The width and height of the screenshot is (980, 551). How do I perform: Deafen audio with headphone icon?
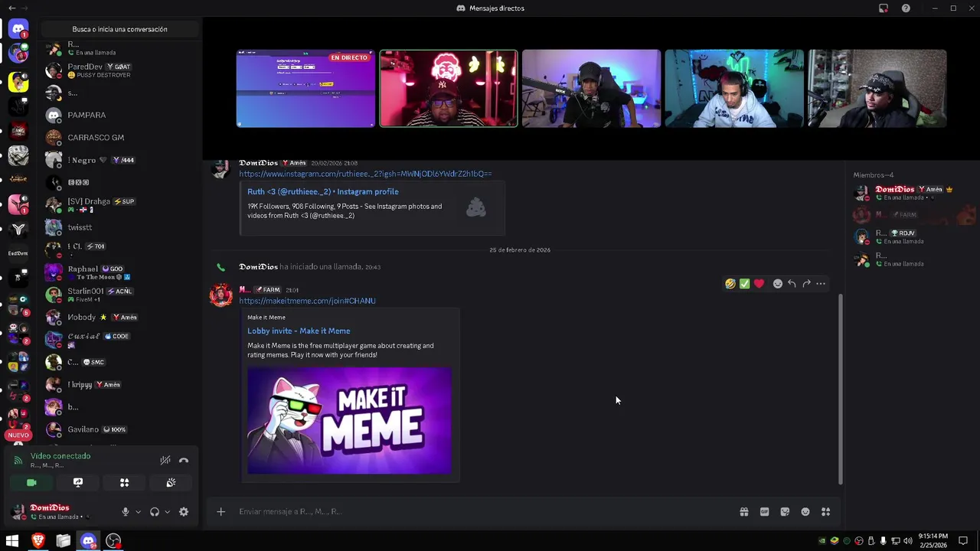click(155, 512)
